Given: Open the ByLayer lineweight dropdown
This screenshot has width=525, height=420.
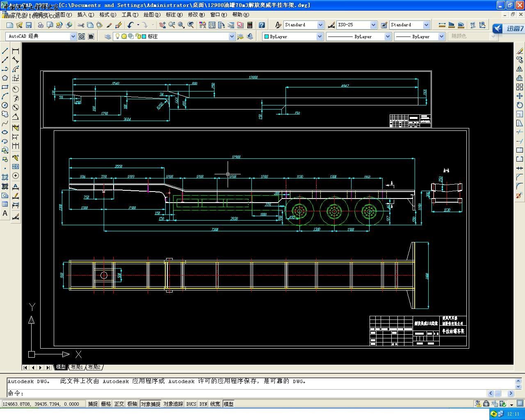Looking at the screenshot, I should (441, 37).
